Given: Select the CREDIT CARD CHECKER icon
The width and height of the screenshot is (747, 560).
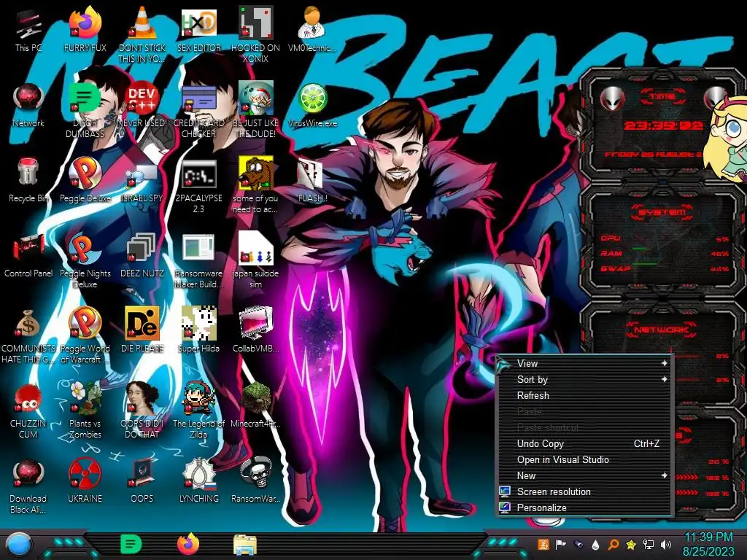Looking at the screenshot, I should (199, 110).
